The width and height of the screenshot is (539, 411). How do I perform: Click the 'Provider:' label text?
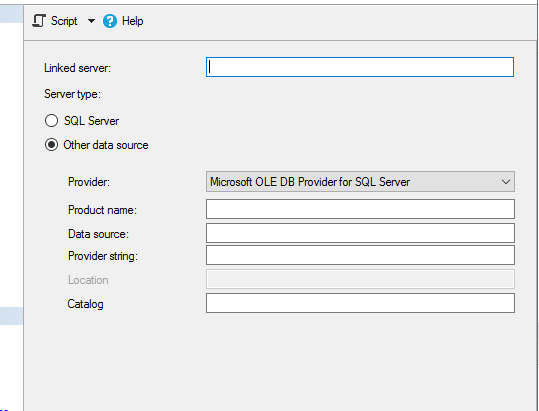[x=89, y=182]
